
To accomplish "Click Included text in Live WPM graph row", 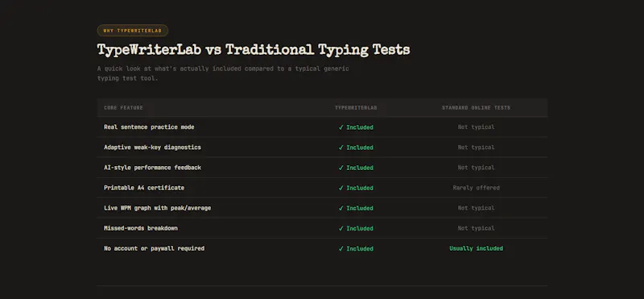I will coord(360,208).
